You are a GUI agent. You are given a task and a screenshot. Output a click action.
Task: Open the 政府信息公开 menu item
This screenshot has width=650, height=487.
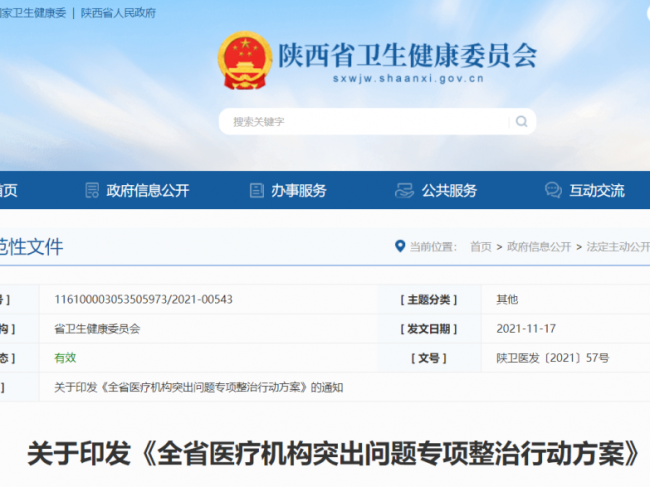coord(148,190)
